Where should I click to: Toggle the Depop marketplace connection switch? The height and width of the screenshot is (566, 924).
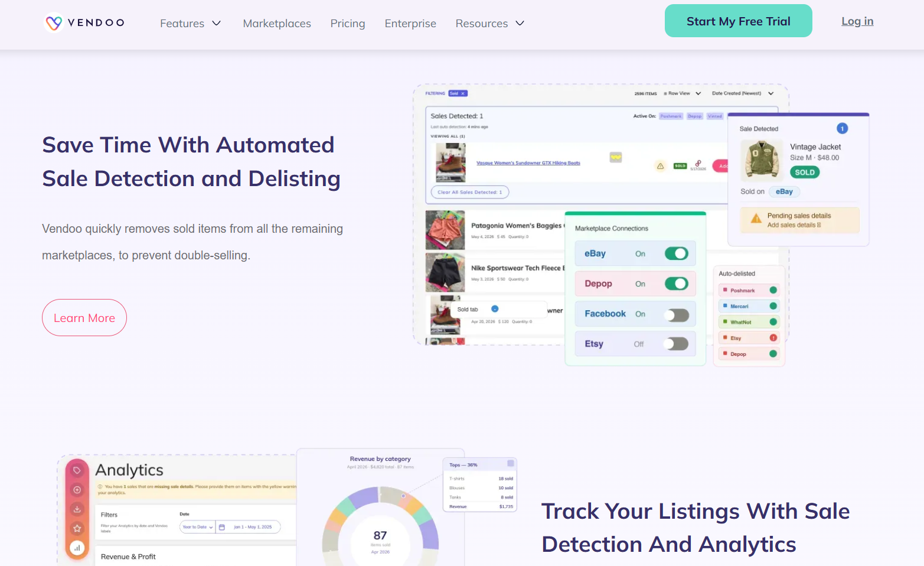[x=677, y=284]
